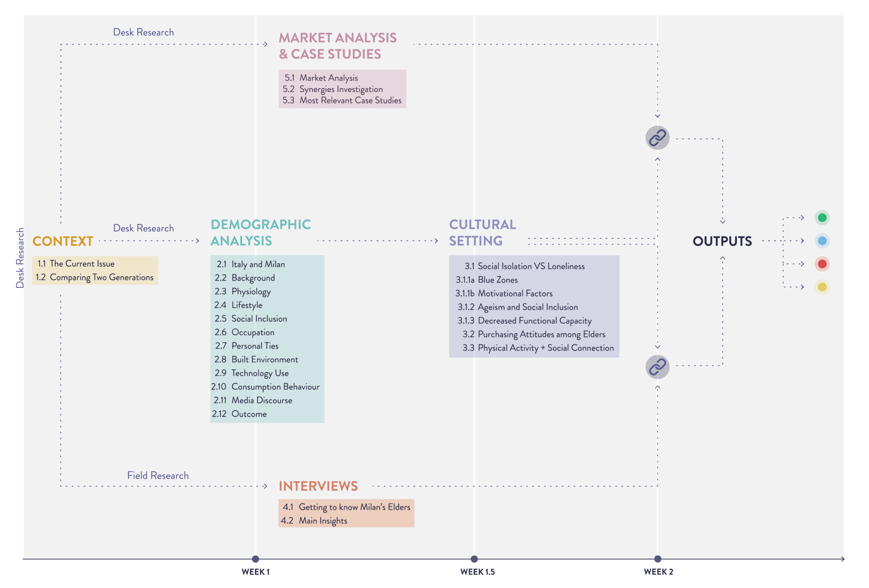Viewport: 869px width, 588px height.
Task: Click Desk Research label above Market Analysis arrow
Action: coord(143,32)
